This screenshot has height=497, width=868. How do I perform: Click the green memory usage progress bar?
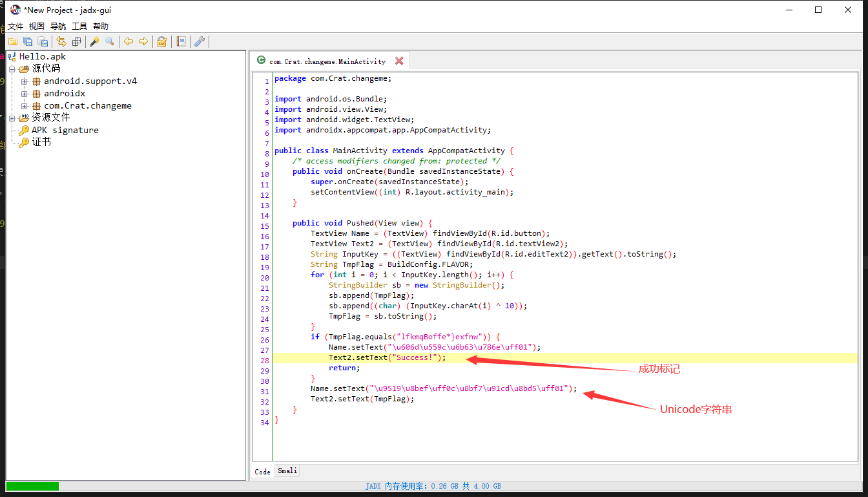tap(32, 486)
